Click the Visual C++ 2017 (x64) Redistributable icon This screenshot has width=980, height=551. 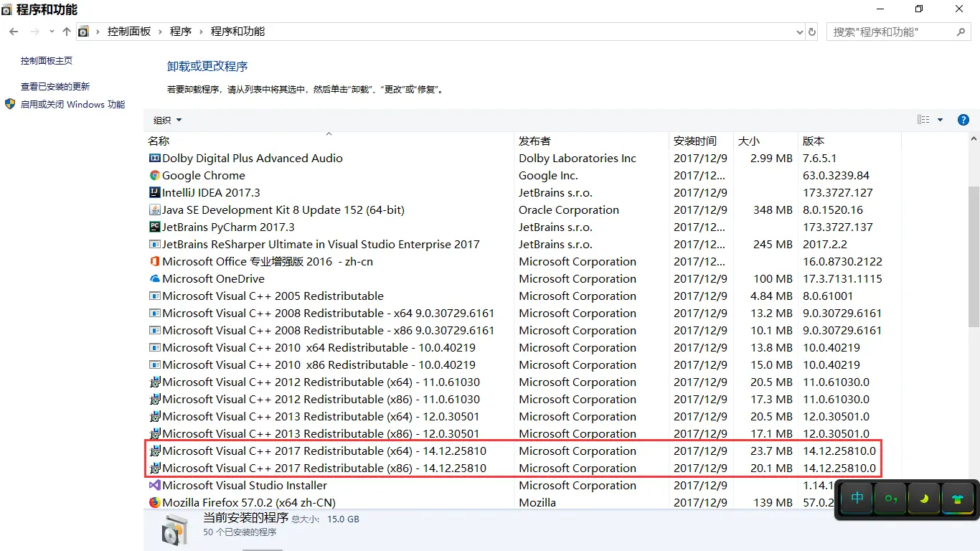154,451
